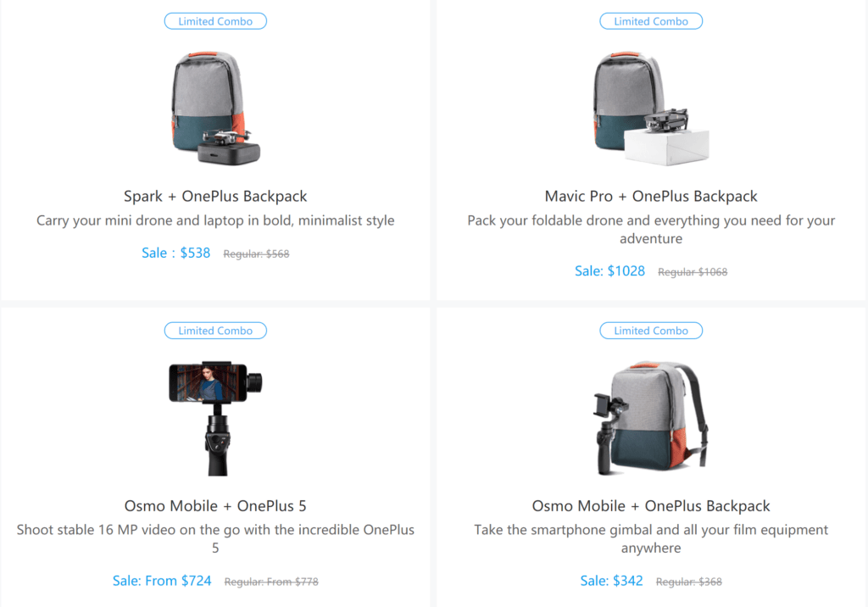868x607 pixels.
Task: Click the Spark drone with backpack image
Action: [x=215, y=109]
